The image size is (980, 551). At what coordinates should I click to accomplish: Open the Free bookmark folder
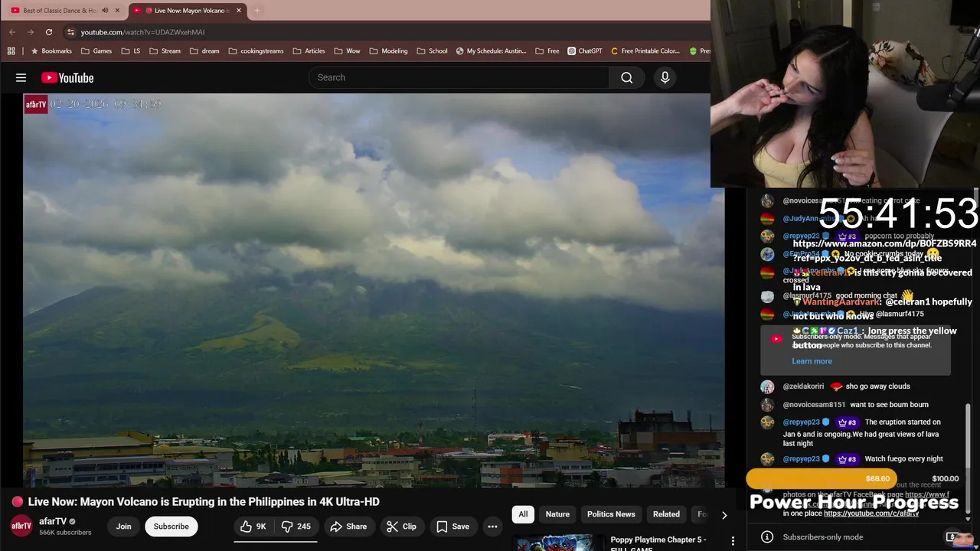pyautogui.click(x=547, y=51)
